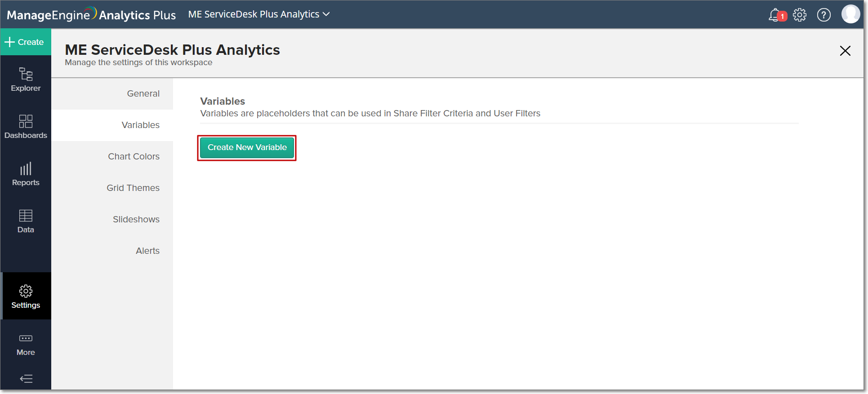Select the Variables settings tab
The image size is (868, 394).
pos(140,125)
